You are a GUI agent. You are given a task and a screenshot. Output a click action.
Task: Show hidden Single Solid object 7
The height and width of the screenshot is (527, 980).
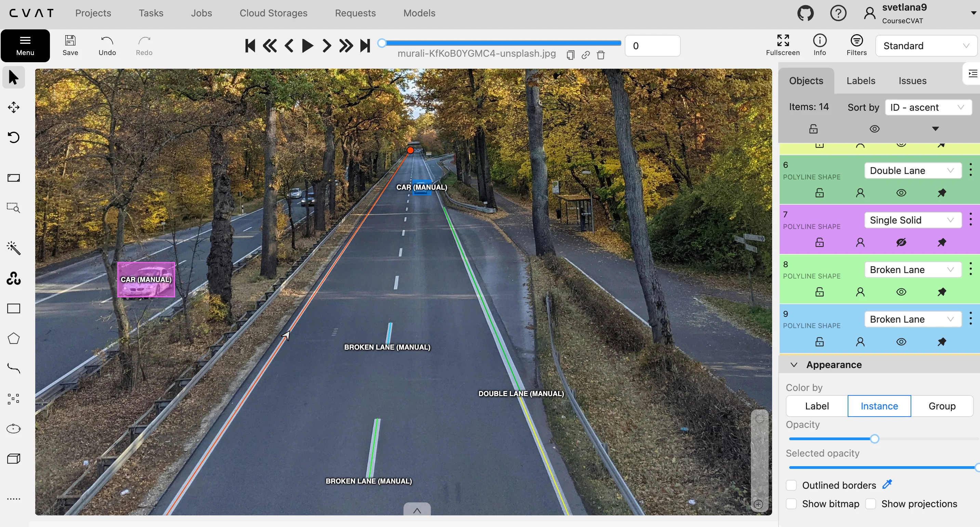click(901, 242)
